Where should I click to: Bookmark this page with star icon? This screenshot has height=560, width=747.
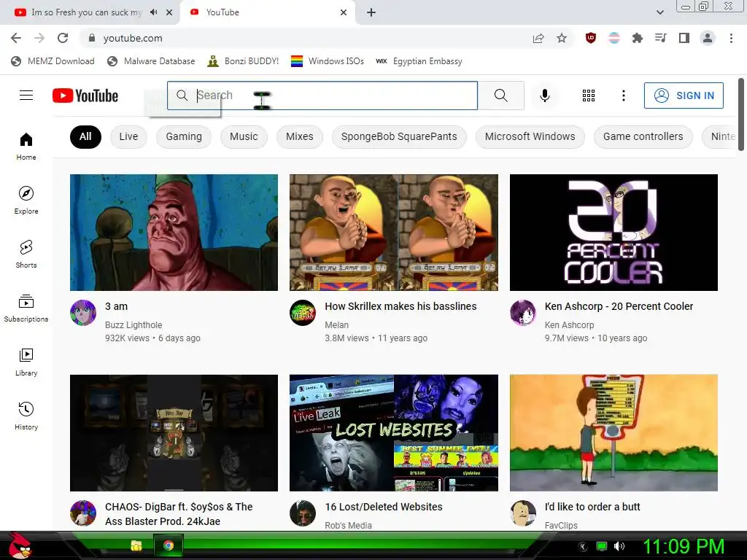[562, 38]
